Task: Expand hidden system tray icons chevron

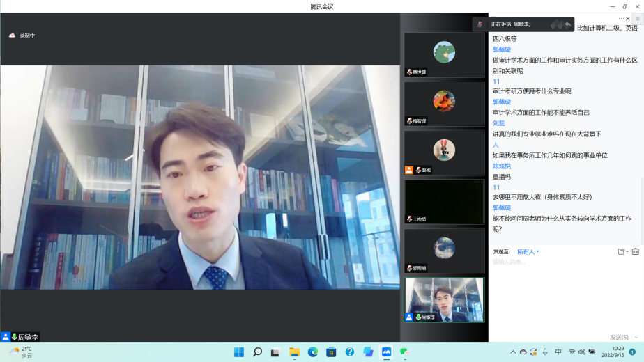Action: [x=513, y=352]
